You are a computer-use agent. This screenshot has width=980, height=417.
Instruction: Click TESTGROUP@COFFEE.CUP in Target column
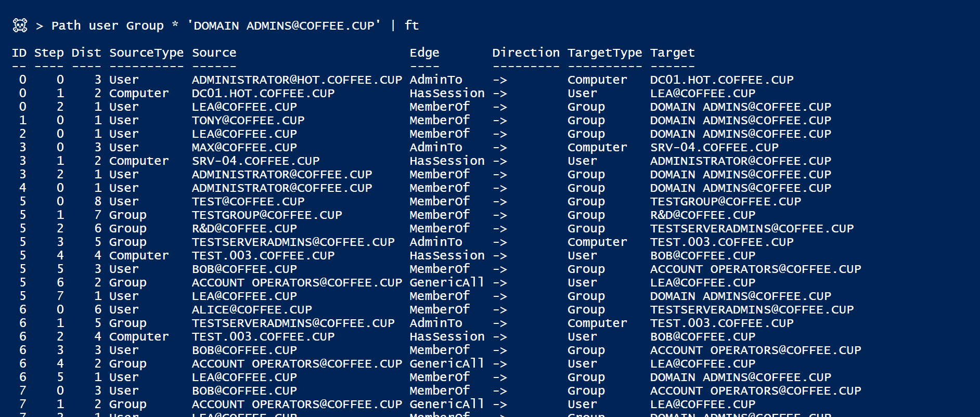tap(726, 201)
